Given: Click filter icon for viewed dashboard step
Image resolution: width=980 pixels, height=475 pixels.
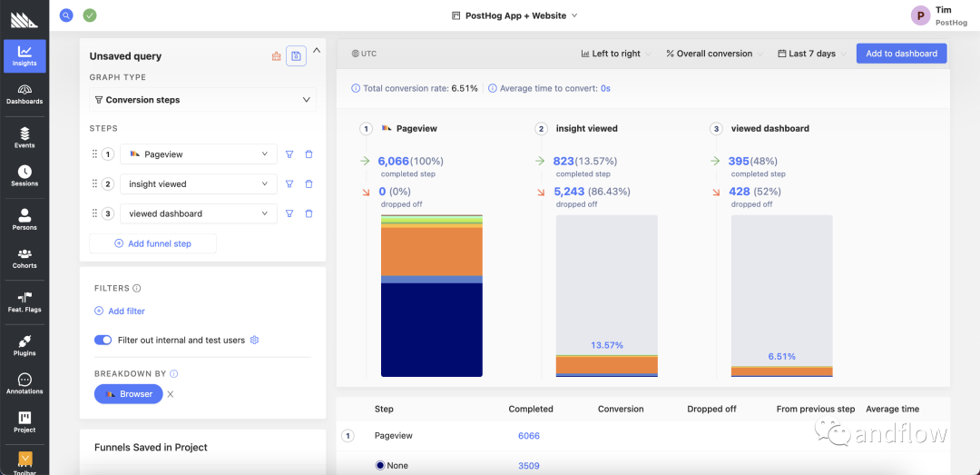Looking at the screenshot, I should point(289,214).
